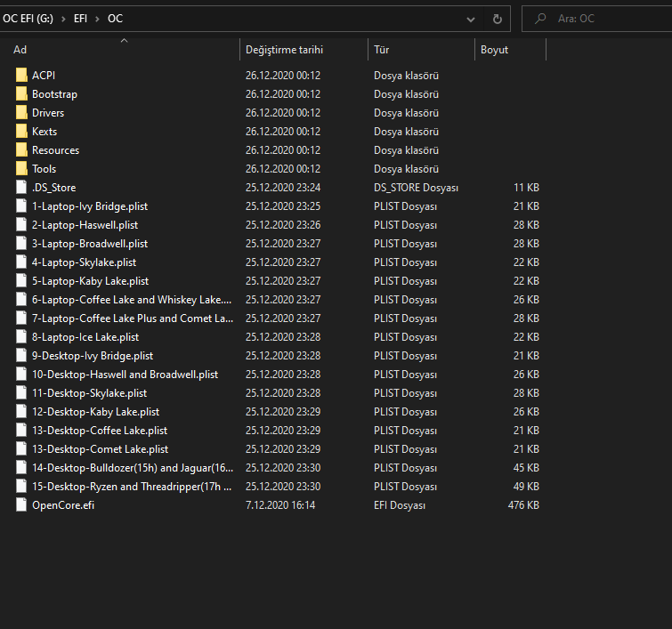Image resolution: width=672 pixels, height=629 pixels.
Task: Select the 'Bootstrap' folder name
Action: tap(55, 94)
